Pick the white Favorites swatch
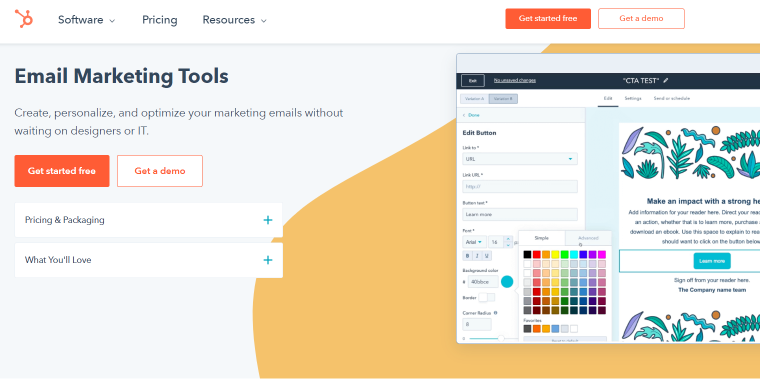Image resolution: width=760 pixels, height=379 pixels. [574, 329]
